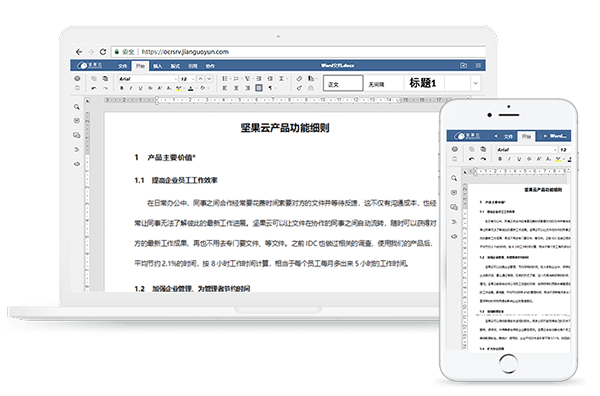Expand the styles gallery chevron
The width and height of the screenshot is (600, 396).
(475, 83)
